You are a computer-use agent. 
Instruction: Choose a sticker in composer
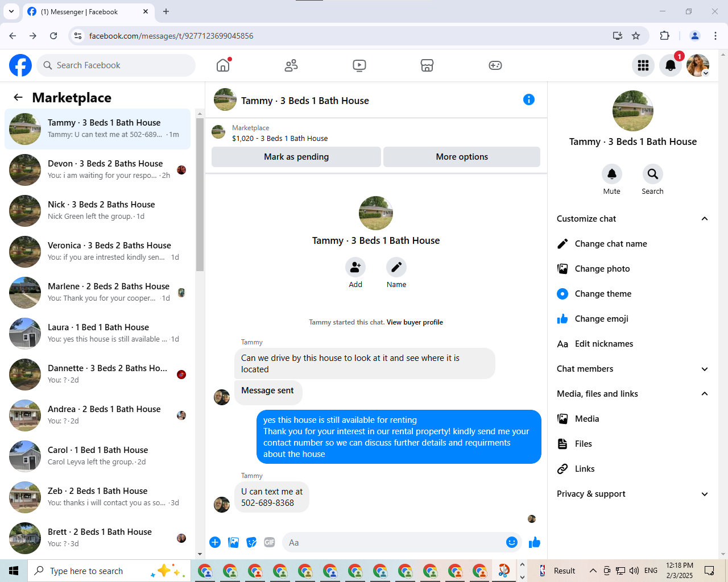(251, 542)
